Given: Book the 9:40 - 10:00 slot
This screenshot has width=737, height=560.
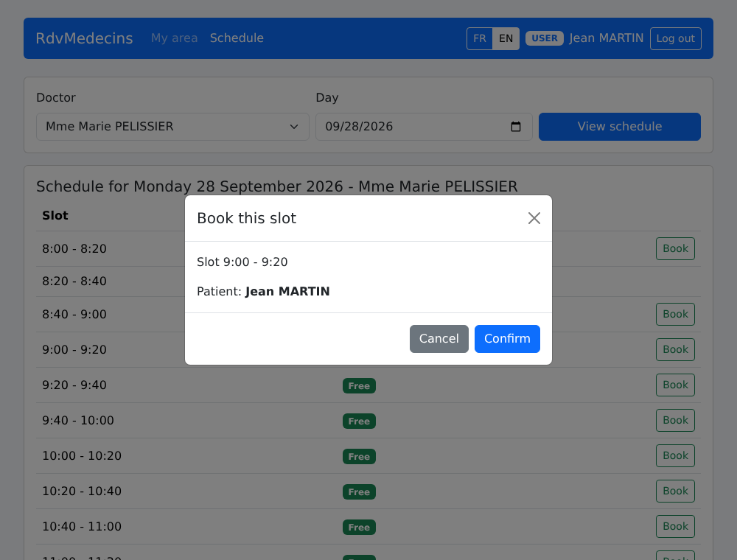Looking at the screenshot, I should pyautogui.click(x=675, y=421).
